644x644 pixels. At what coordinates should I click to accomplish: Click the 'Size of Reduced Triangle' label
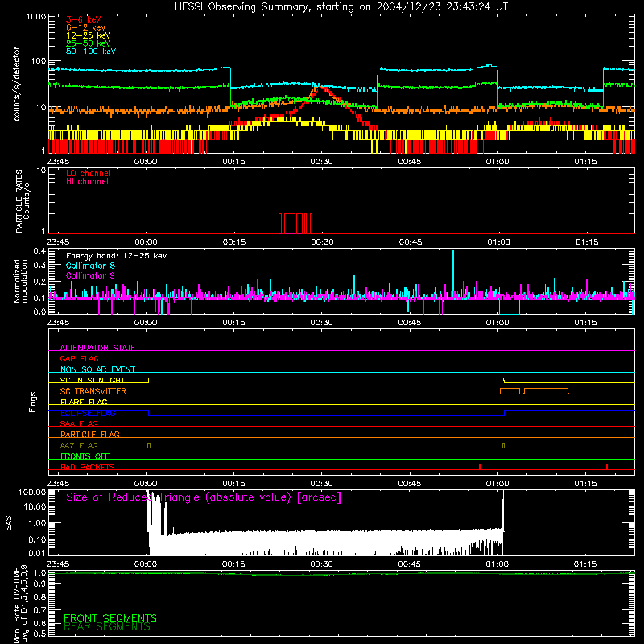[204, 497]
